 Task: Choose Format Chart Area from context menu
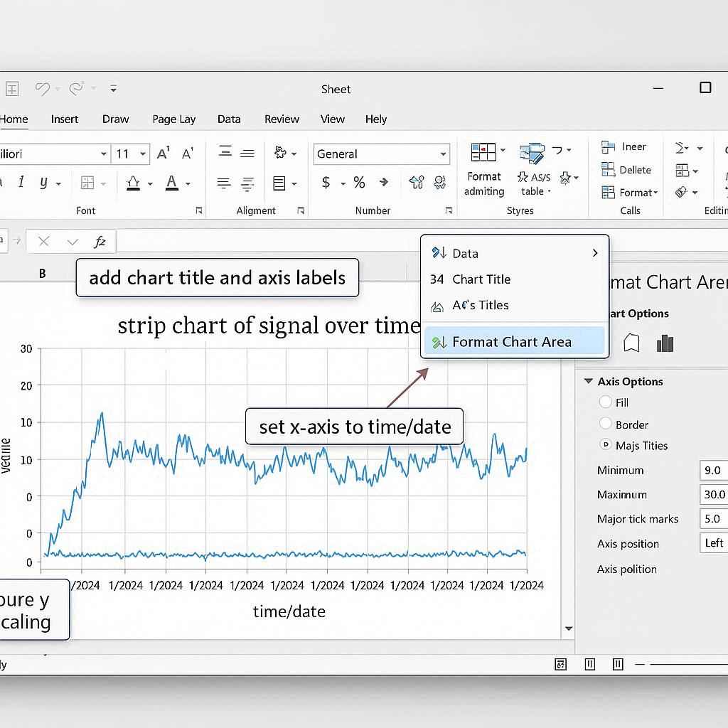512,342
